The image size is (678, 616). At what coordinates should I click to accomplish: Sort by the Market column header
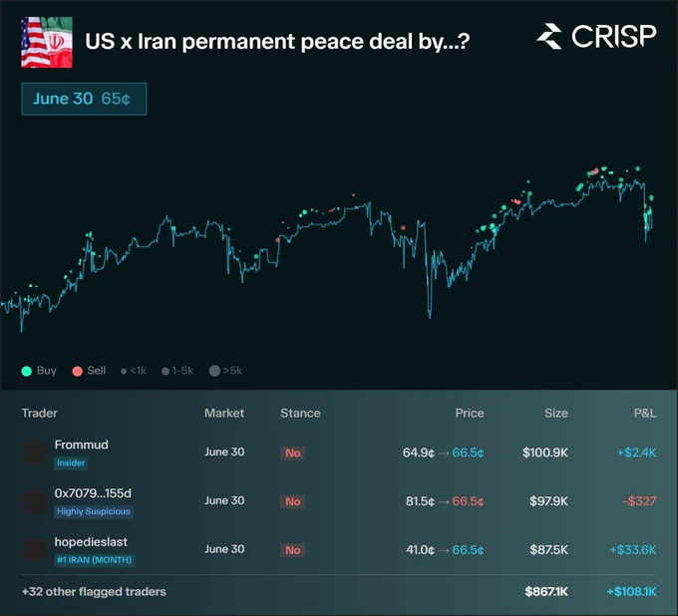point(224,413)
